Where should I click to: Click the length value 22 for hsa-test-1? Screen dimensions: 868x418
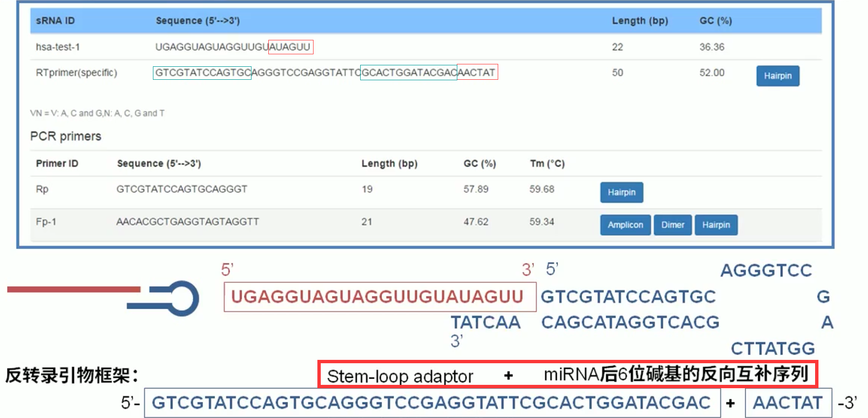[x=617, y=47]
